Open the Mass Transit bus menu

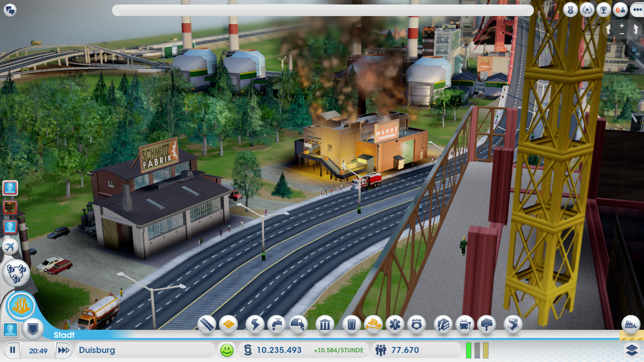465,324
